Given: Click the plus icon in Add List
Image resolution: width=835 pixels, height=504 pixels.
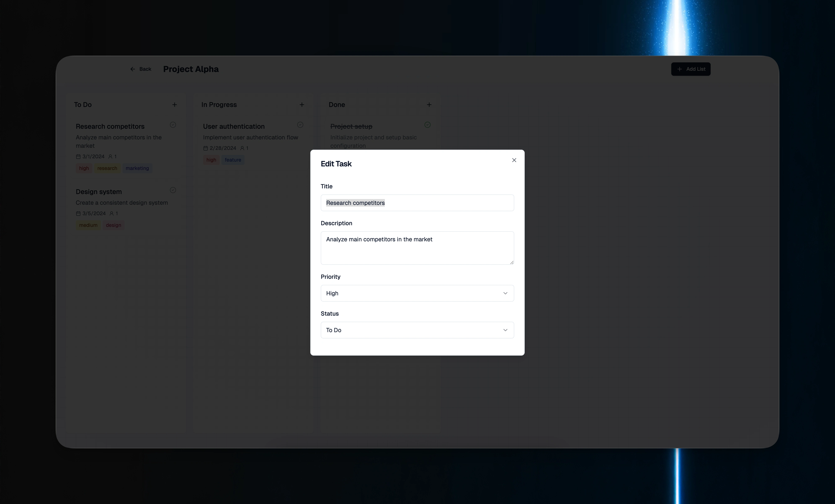Looking at the screenshot, I should 679,69.
